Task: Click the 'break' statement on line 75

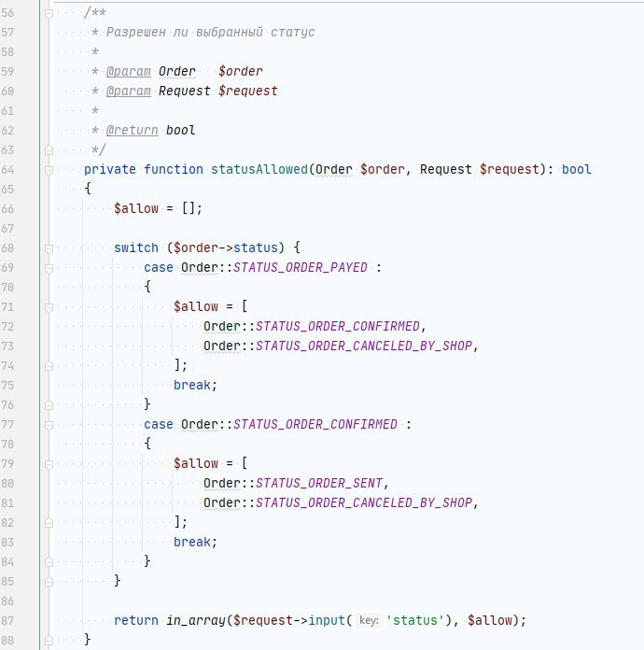Action: pos(192,385)
